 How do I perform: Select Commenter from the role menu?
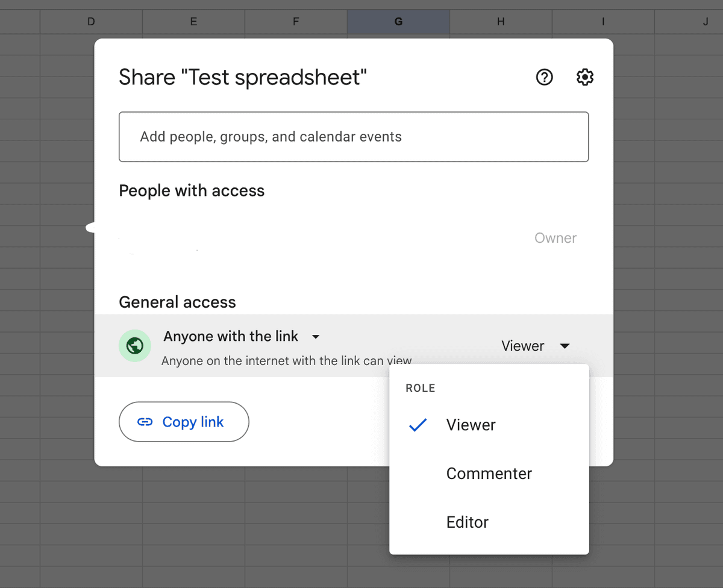(489, 474)
